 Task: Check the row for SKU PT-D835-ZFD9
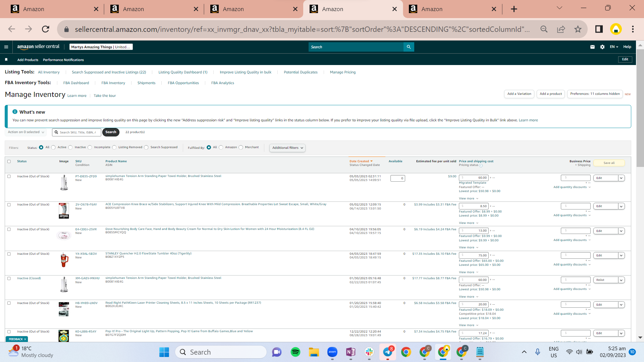pos(9,176)
